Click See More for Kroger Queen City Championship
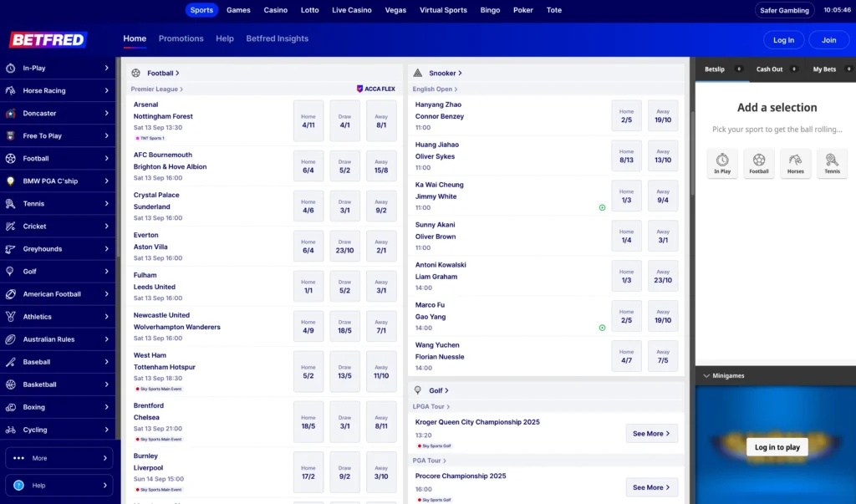 (651, 434)
